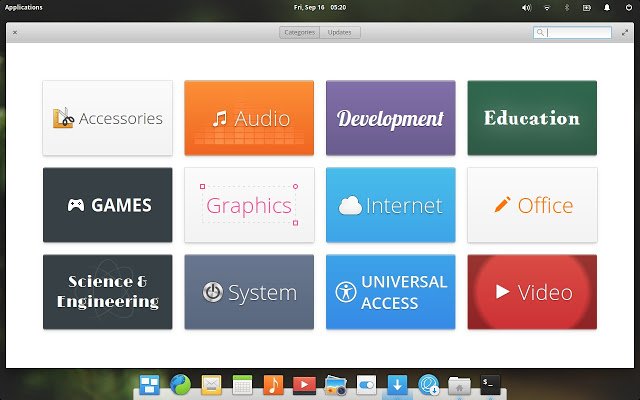640x400 pixels.
Task: Switch to the Categories tab
Action: pos(300,32)
